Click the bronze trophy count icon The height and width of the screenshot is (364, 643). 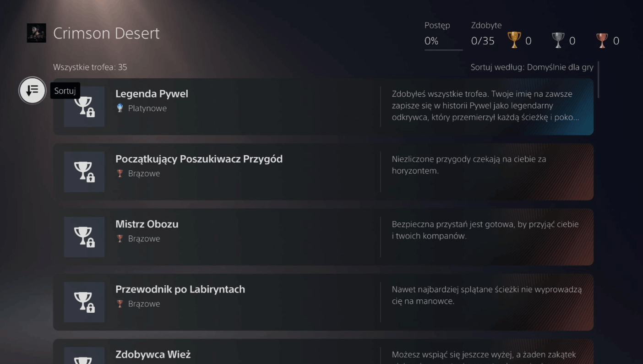602,40
